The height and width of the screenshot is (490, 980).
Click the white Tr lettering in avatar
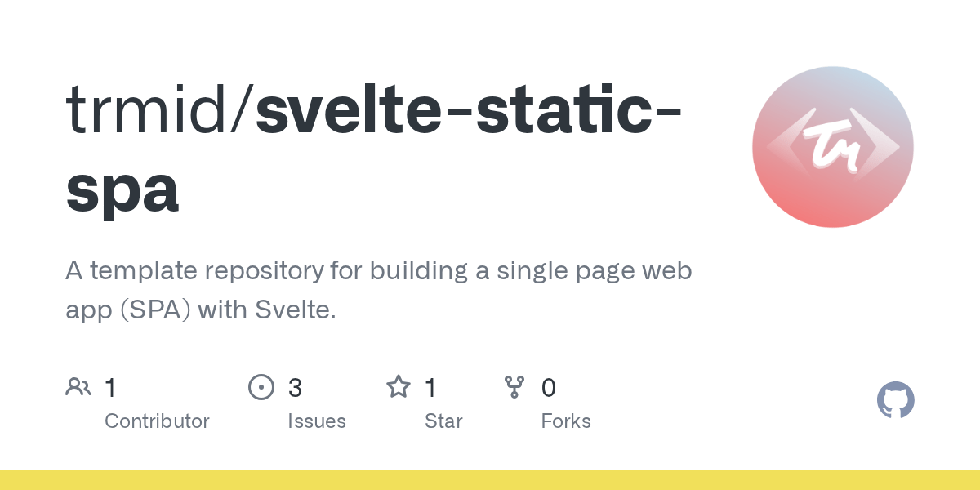(x=834, y=149)
